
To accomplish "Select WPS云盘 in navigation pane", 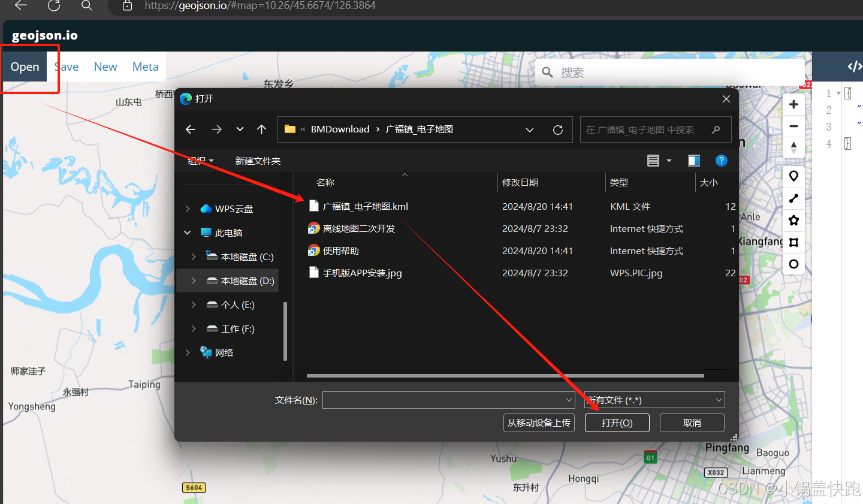I will pyautogui.click(x=234, y=209).
